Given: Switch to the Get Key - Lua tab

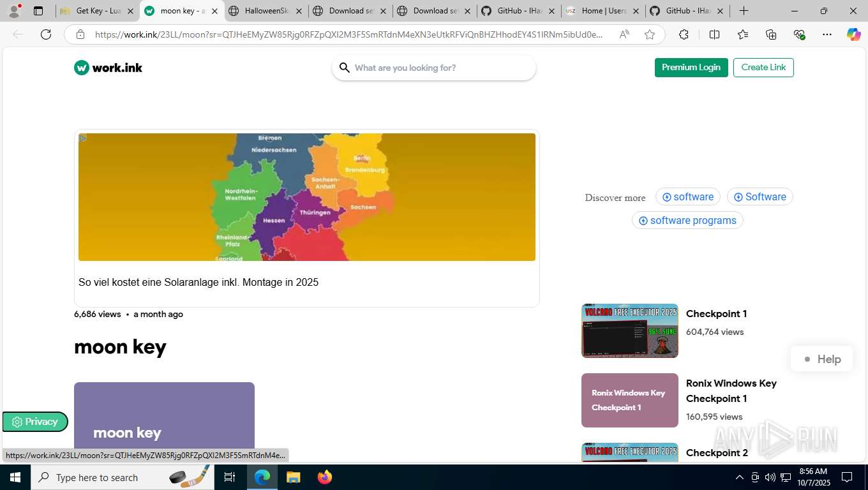Looking at the screenshot, I should click(98, 11).
